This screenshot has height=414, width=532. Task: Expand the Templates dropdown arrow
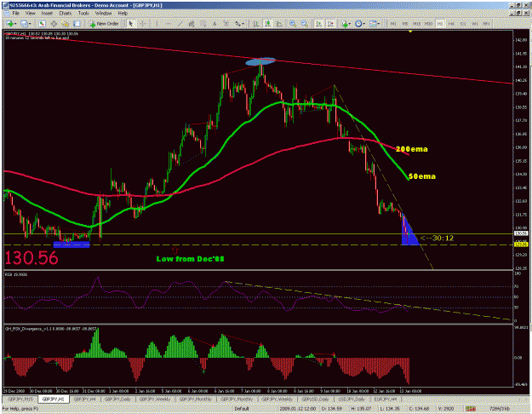click(x=379, y=24)
